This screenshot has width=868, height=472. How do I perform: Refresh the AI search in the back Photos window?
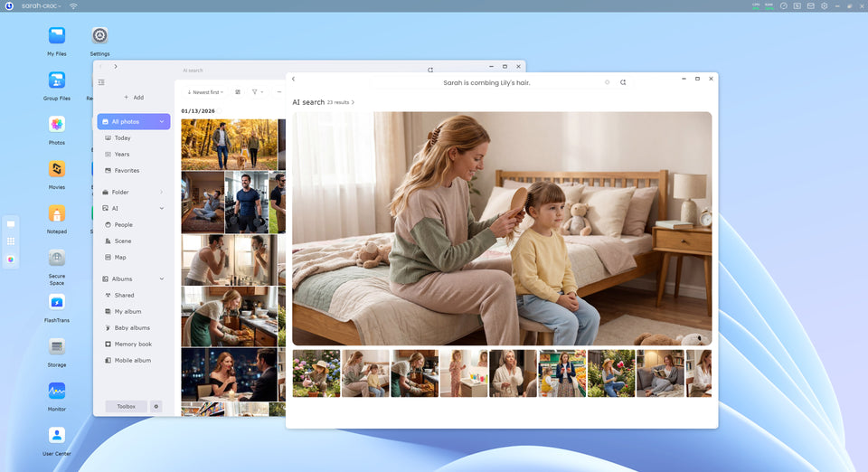point(430,71)
